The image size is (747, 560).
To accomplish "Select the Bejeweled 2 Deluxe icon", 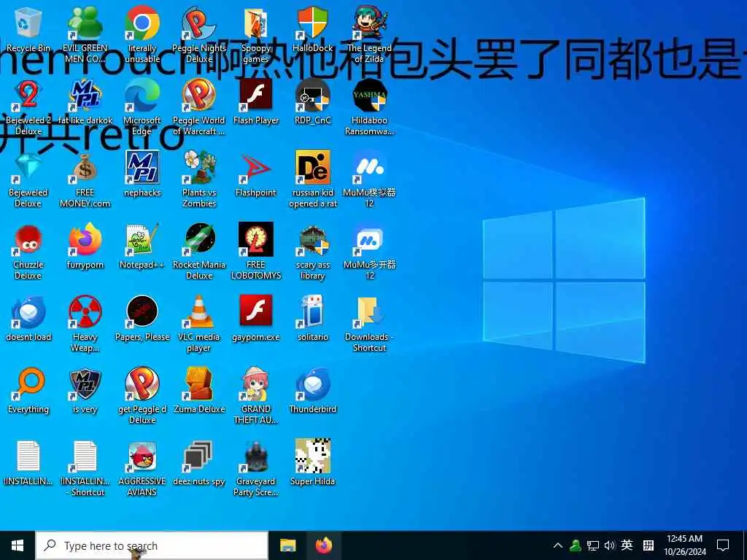I will tap(28, 96).
